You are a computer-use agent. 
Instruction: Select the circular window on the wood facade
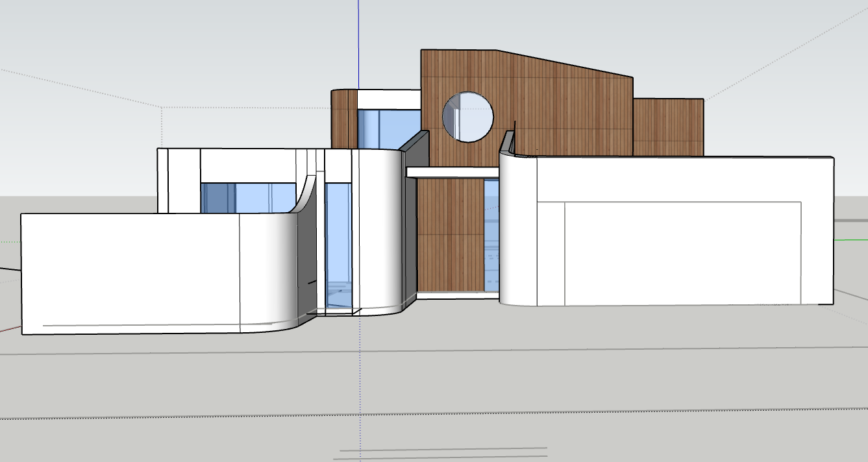pyautogui.click(x=467, y=117)
